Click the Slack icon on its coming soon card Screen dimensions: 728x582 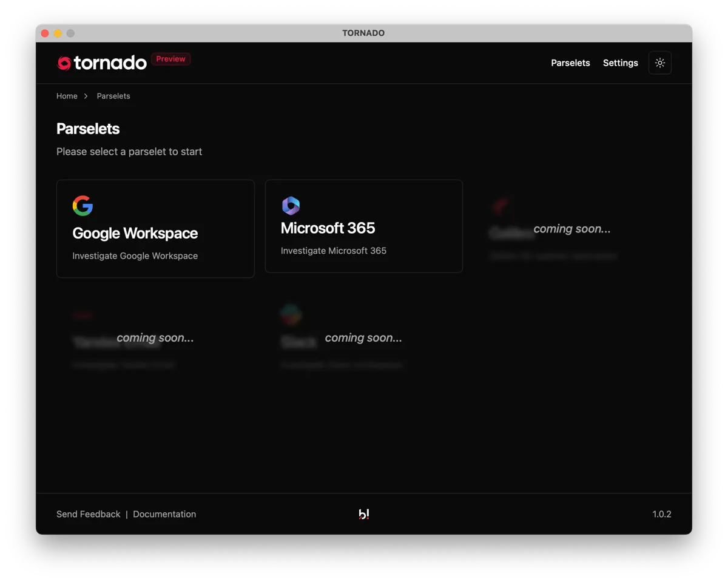(x=291, y=314)
